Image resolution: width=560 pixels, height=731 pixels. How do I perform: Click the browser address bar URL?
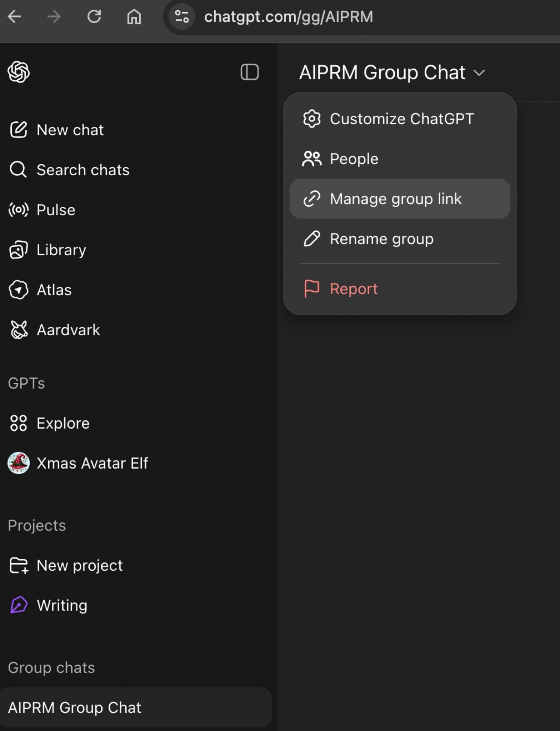pos(288,17)
